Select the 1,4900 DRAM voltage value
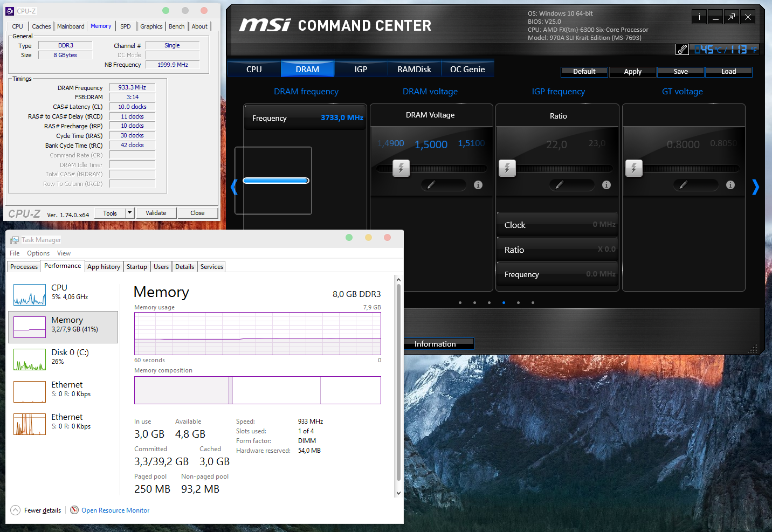Image resolution: width=772 pixels, height=532 pixels. (391, 143)
